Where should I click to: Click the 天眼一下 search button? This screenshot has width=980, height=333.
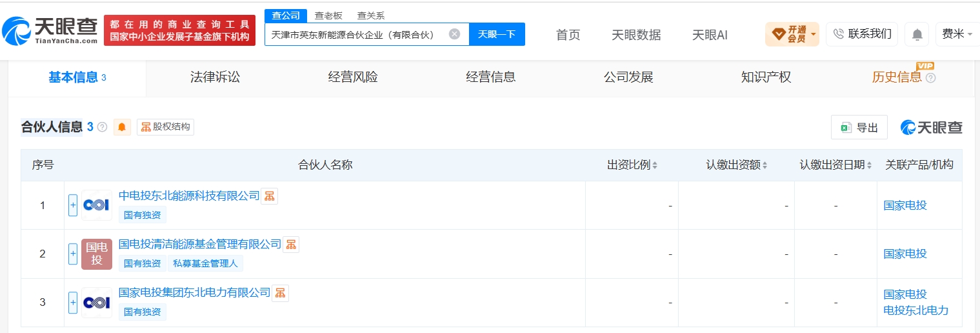pyautogui.click(x=497, y=34)
